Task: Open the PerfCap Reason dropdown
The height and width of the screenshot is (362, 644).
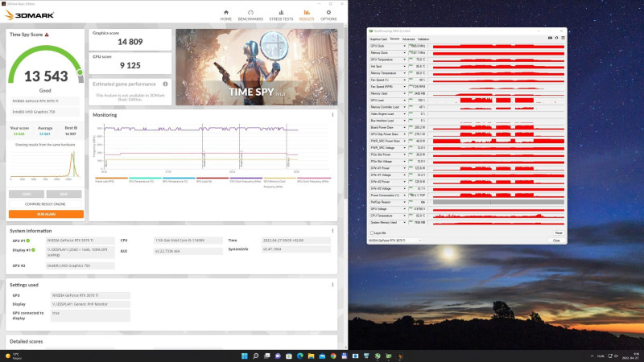Action: click(405, 202)
